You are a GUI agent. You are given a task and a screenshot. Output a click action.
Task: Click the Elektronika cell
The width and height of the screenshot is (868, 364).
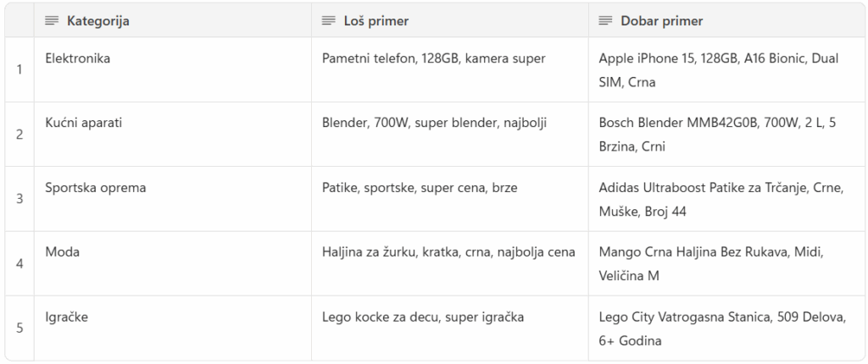tap(173, 69)
